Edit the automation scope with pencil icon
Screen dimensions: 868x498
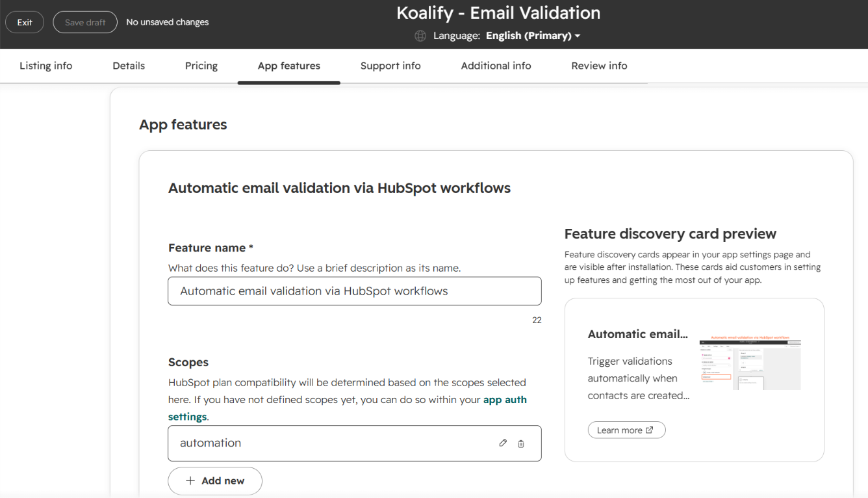coord(503,443)
